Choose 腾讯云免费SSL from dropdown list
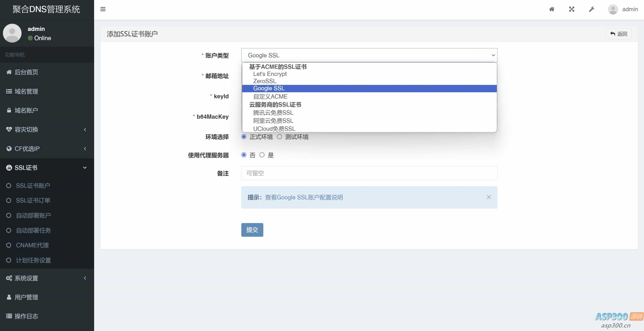Screen dimensions: 644x331 273,113
